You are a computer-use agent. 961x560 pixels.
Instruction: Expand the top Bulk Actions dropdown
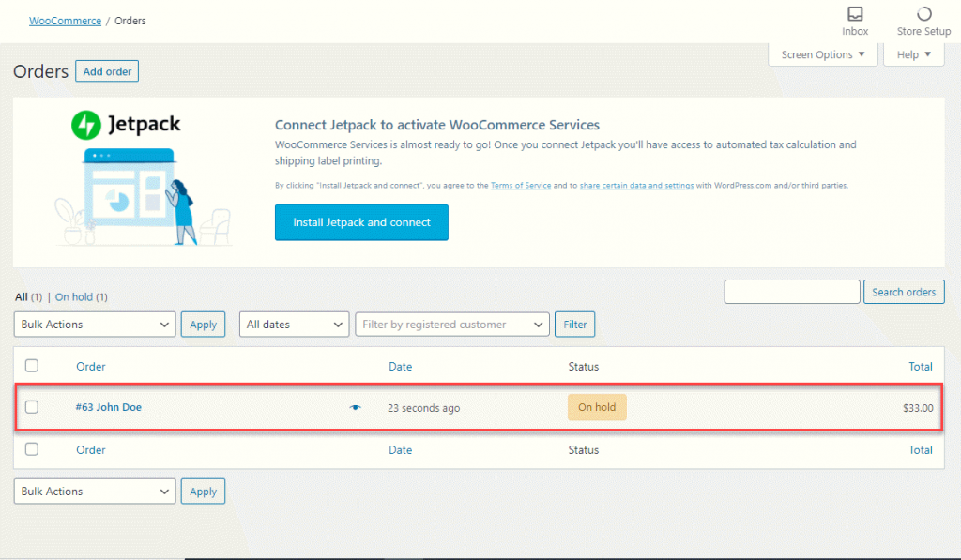[95, 325]
